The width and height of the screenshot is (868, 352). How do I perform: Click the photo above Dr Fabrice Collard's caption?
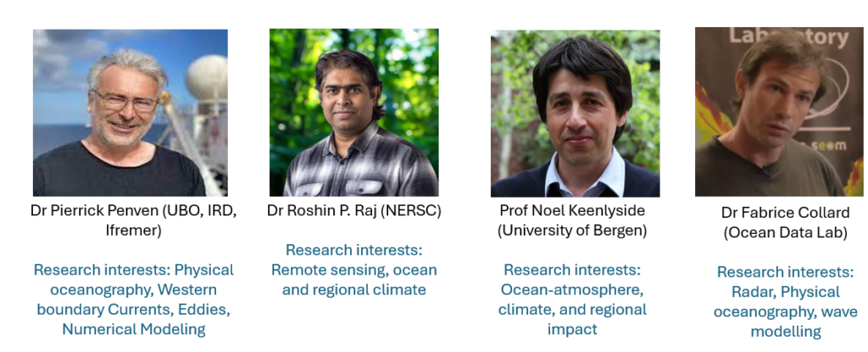[x=780, y=111]
